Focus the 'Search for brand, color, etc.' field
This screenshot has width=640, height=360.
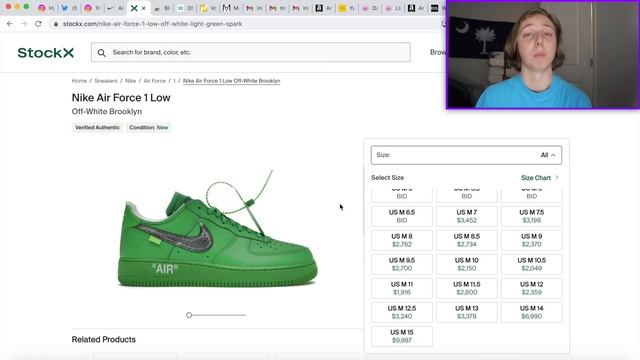(251, 52)
